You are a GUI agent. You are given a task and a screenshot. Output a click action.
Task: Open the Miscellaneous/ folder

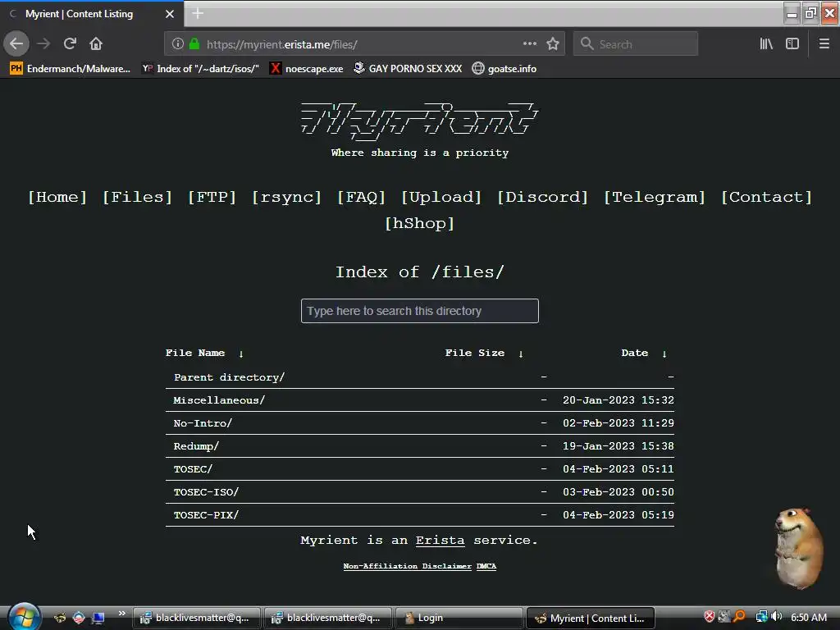219,400
